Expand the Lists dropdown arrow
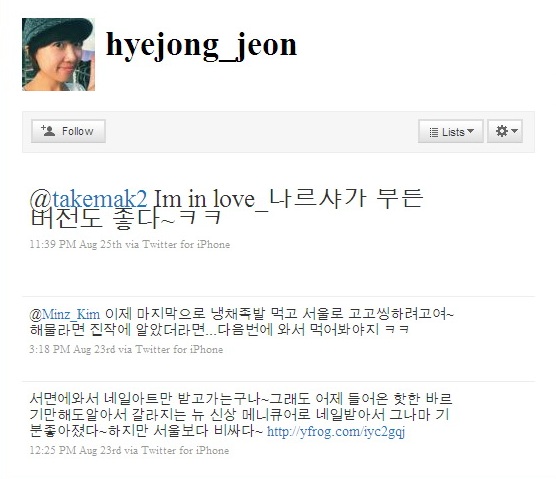The width and height of the screenshot is (556, 479). point(471,131)
